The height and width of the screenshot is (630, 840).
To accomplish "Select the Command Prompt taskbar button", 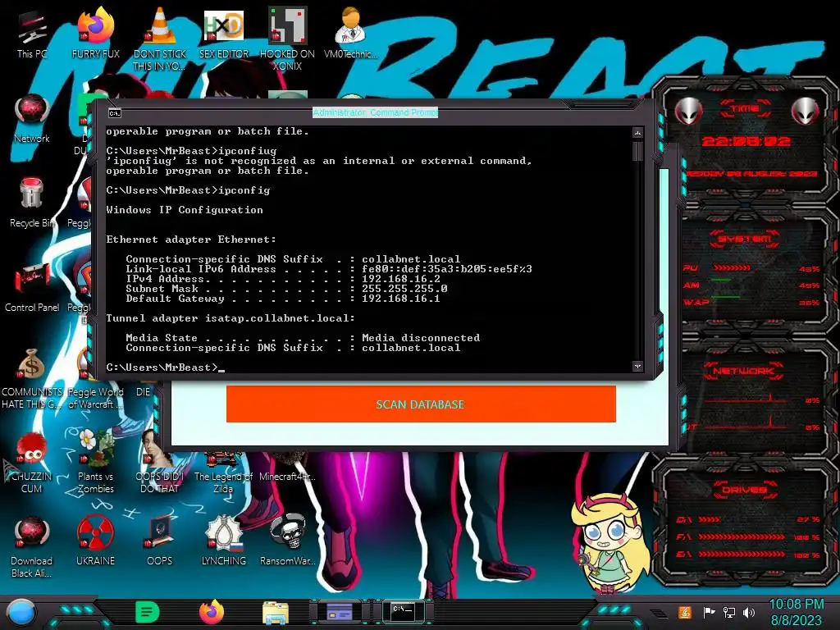I will 403,611.
